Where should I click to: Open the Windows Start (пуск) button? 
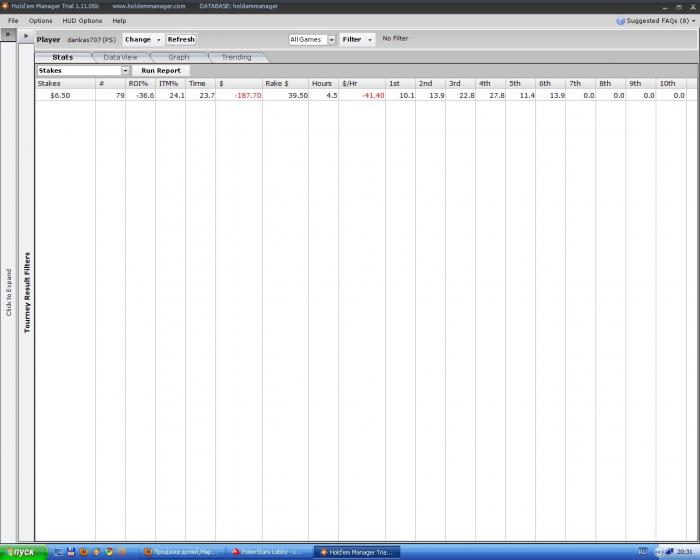pyautogui.click(x=24, y=552)
